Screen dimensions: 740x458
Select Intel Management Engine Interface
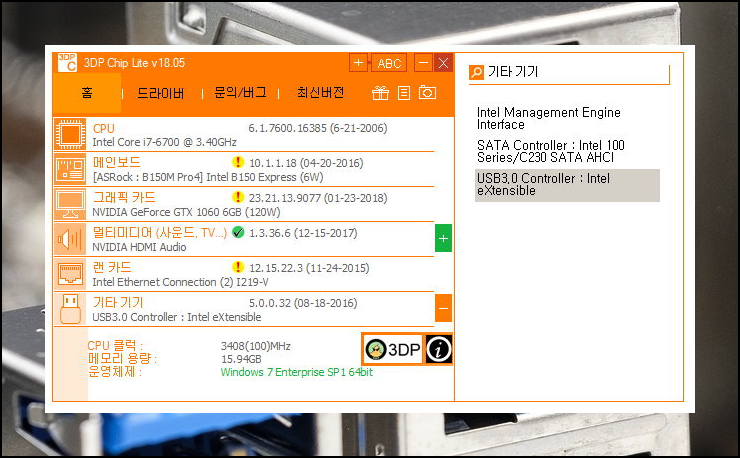tap(567, 119)
